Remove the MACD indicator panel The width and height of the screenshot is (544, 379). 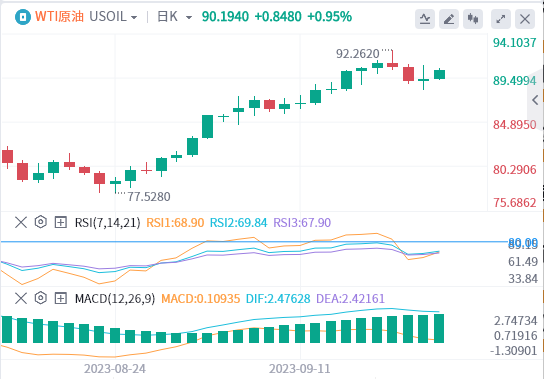21,298
